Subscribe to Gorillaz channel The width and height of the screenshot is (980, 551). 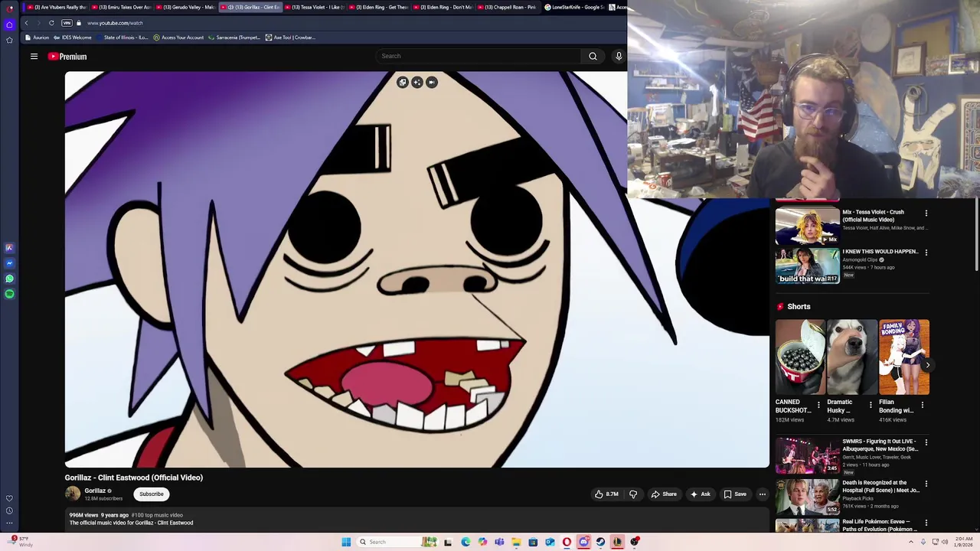pos(152,494)
